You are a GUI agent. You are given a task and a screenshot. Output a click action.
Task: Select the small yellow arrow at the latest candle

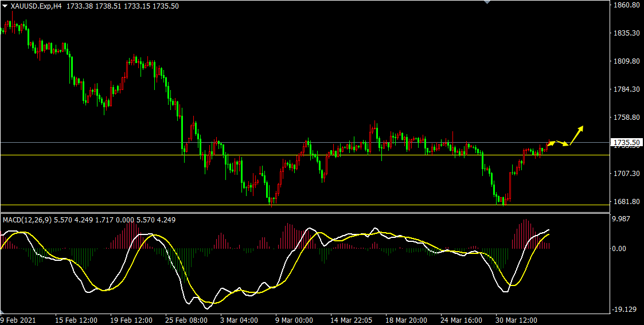tap(551, 142)
